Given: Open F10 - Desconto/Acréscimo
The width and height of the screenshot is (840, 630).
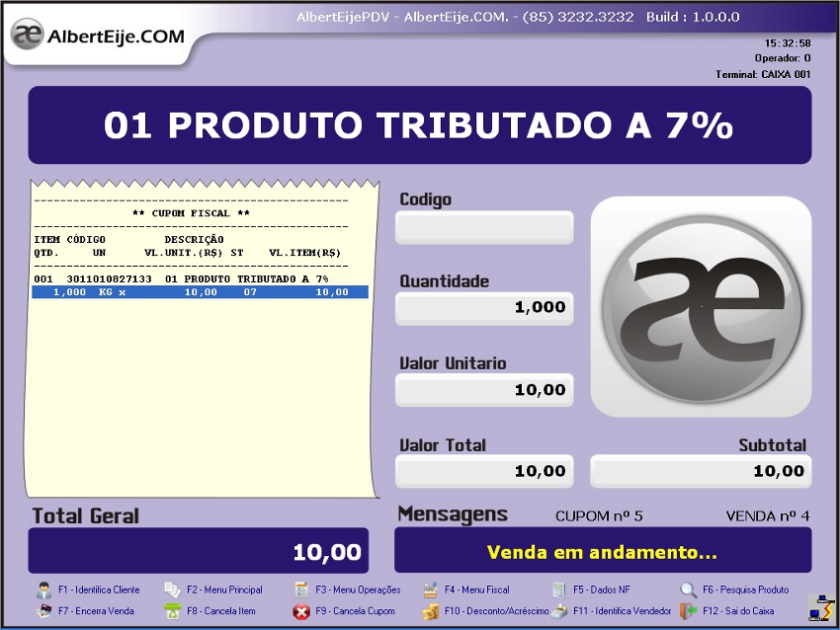Looking at the screenshot, I should point(496,610).
